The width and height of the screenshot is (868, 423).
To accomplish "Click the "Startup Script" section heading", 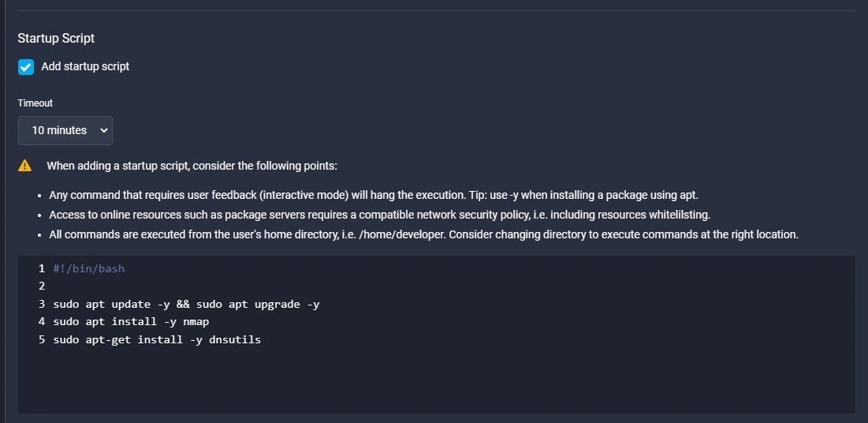I will point(56,38).
